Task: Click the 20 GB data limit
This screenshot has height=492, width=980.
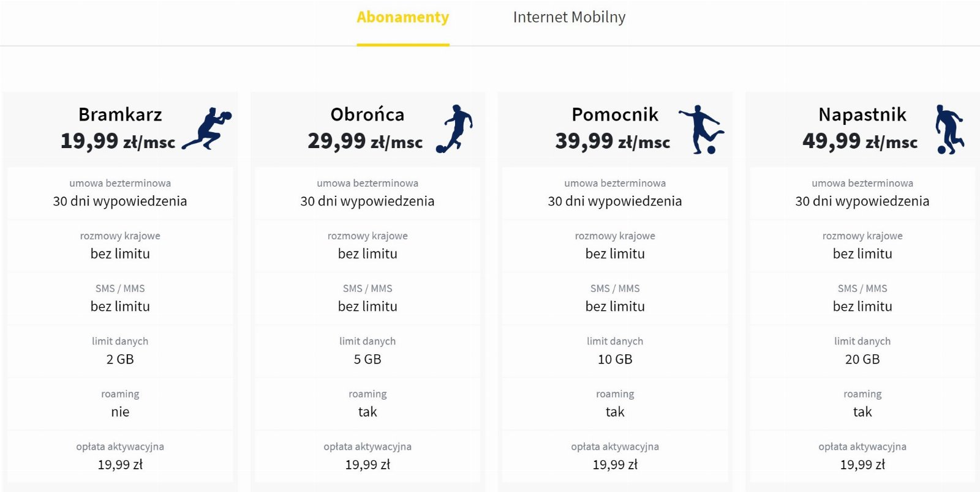Action: pyautogui.click(x=862, y=359)
